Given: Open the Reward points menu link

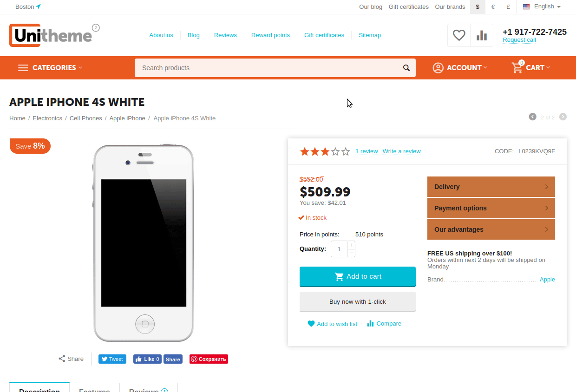Looking at the screenshot, I should [270, 35].
